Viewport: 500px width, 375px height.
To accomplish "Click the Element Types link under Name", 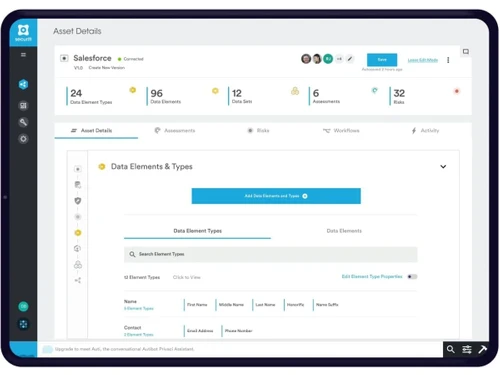I will pyautogui.click(x=139, y=308).
